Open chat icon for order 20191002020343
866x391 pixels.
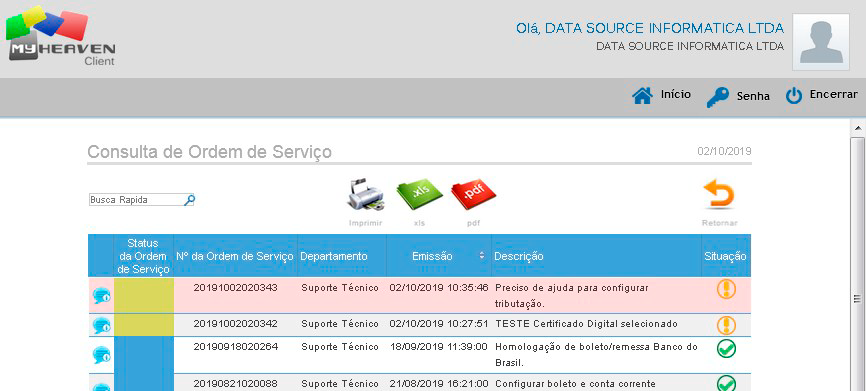pyautogui.click(x=102, y=296)
